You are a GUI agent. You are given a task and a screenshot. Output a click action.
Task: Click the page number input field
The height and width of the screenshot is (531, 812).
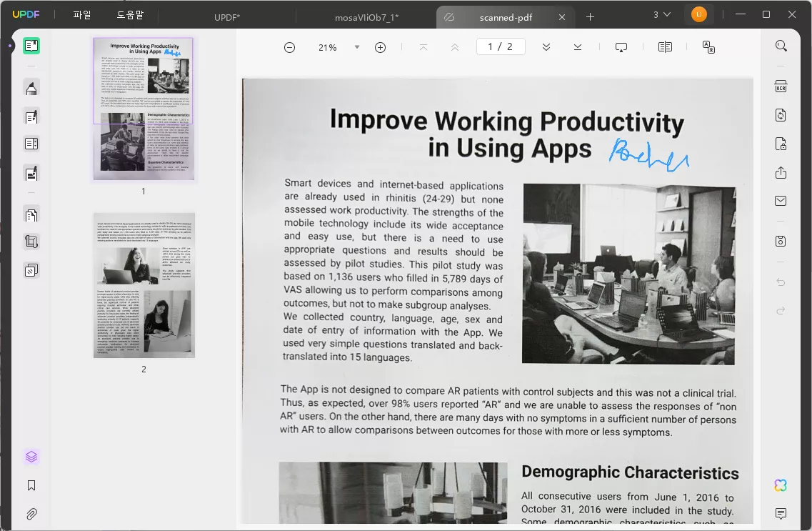click(501, 46)
